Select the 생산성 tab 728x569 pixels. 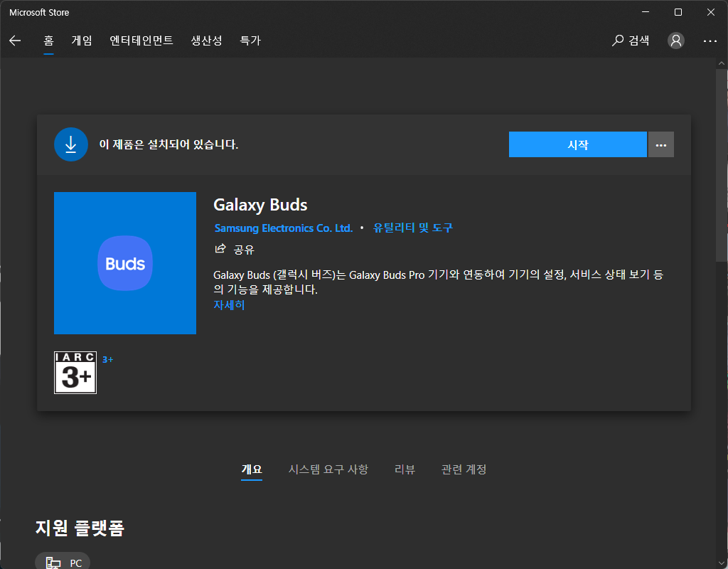coord(207,41)
